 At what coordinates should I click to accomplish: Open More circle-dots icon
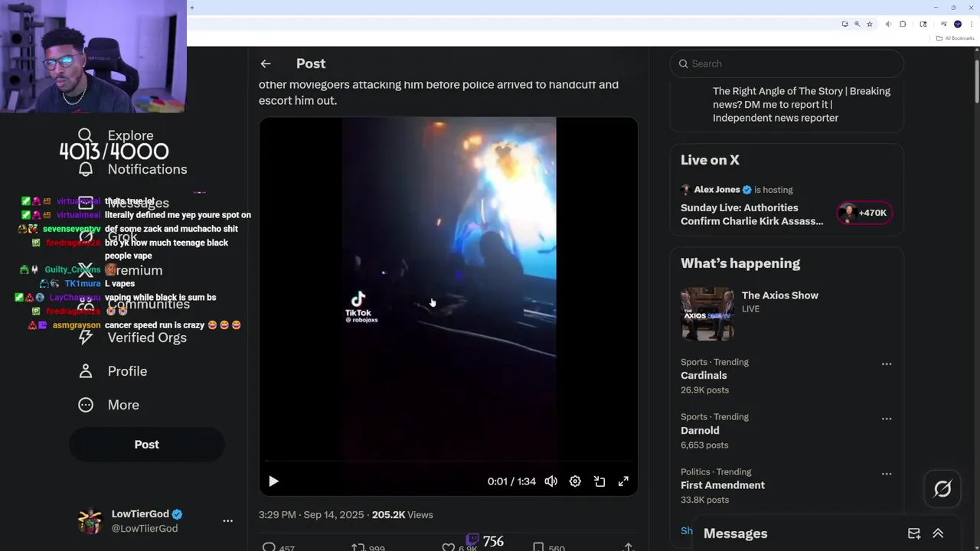[86, 405]
